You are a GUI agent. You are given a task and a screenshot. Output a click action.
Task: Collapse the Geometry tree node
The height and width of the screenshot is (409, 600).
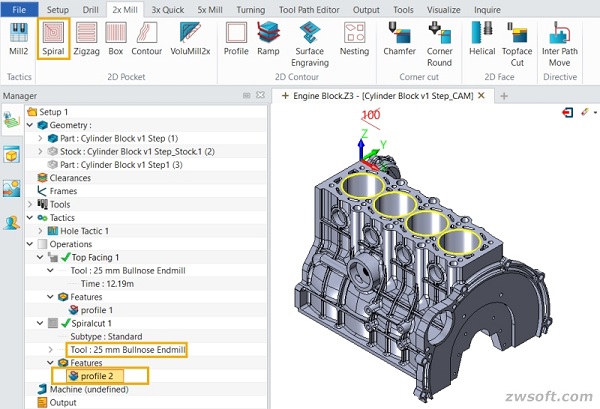[30, 125]
